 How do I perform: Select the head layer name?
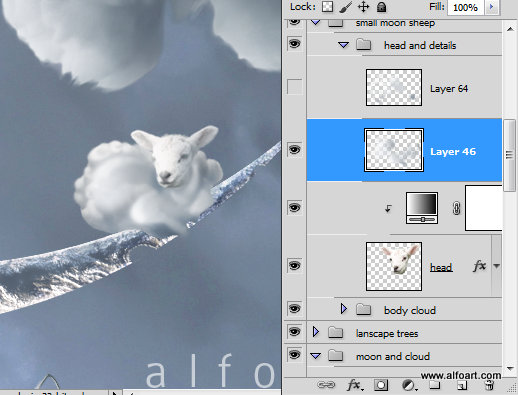coord(441,267)
